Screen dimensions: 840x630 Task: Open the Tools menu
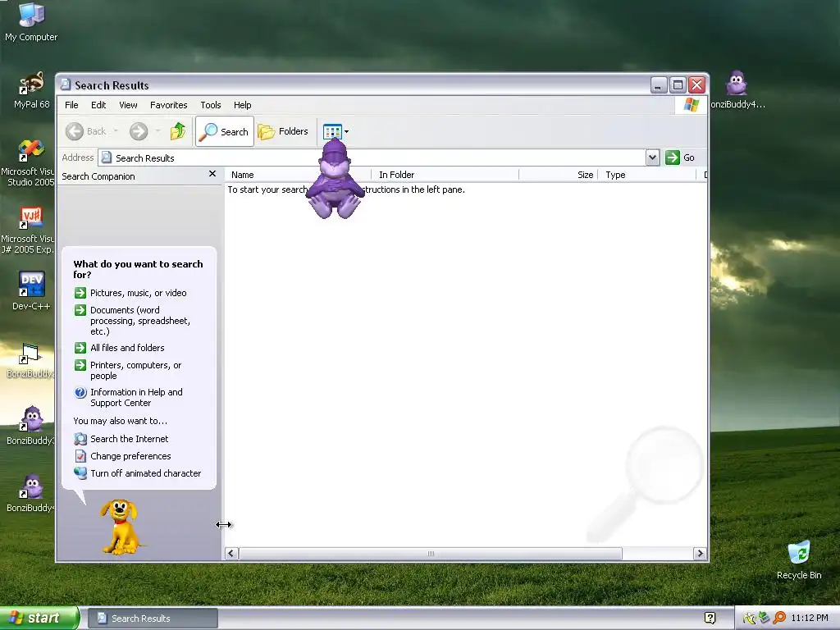[211, 105]
